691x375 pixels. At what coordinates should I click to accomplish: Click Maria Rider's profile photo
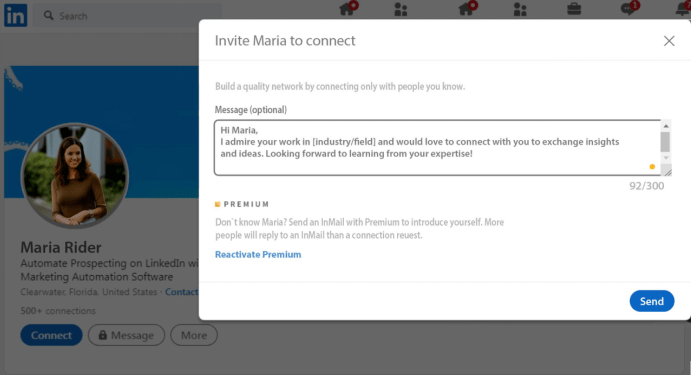click(x=75, y=175)
